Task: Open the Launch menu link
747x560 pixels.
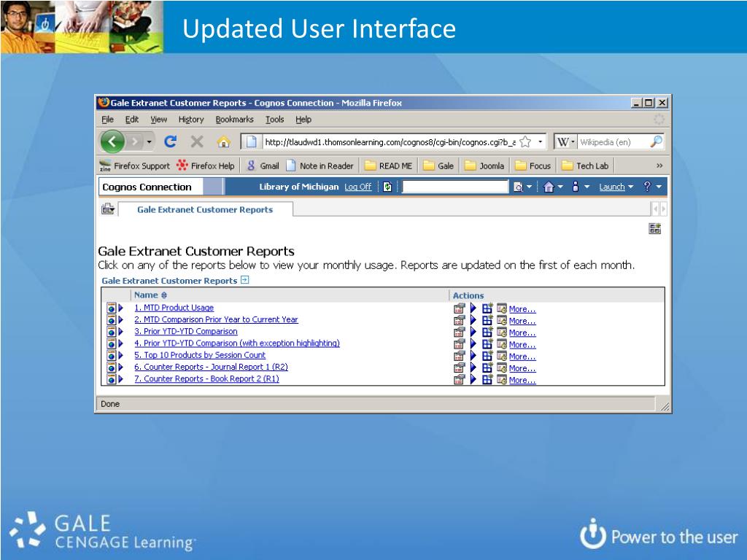Action: pos(612,187)
